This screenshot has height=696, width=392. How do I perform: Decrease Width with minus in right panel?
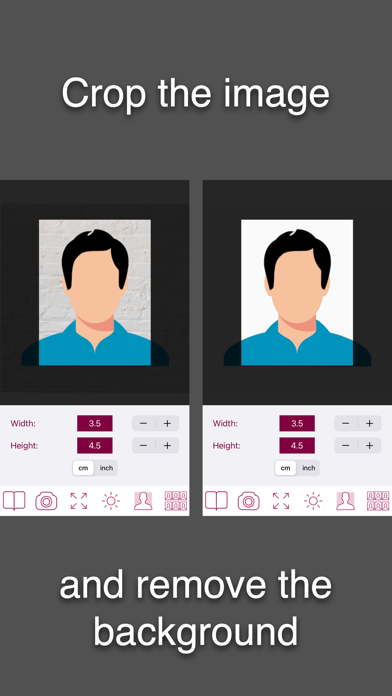[345, 423]
